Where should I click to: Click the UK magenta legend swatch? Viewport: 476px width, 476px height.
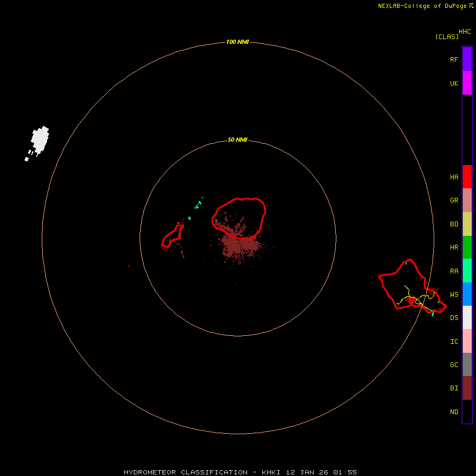(467, 83)
